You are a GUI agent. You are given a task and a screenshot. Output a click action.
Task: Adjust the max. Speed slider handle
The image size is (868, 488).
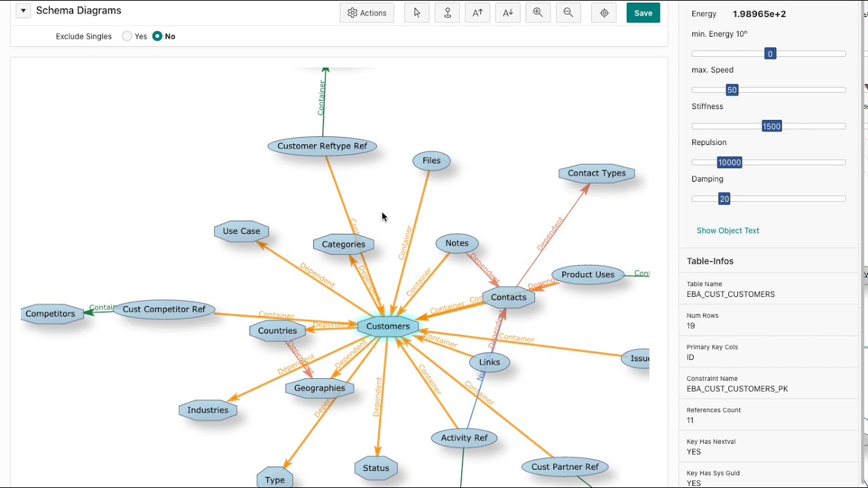[x=732, y=90]
